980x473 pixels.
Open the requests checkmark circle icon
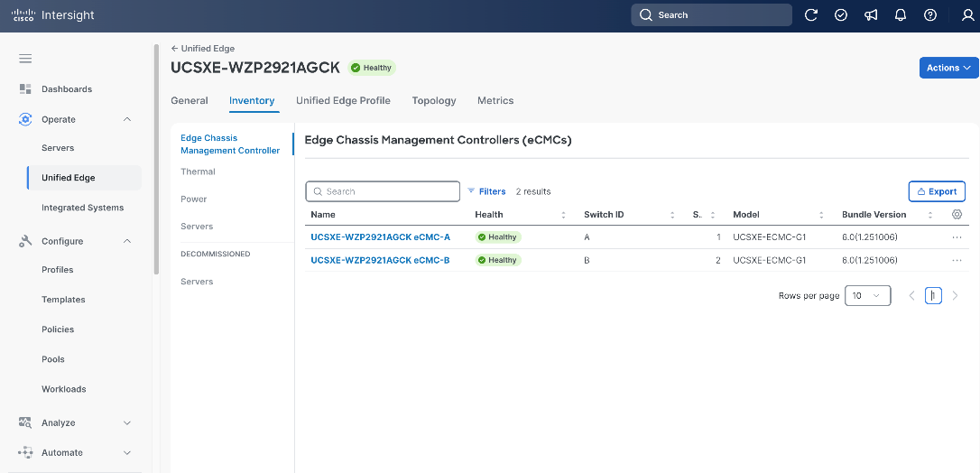(841, 15)
